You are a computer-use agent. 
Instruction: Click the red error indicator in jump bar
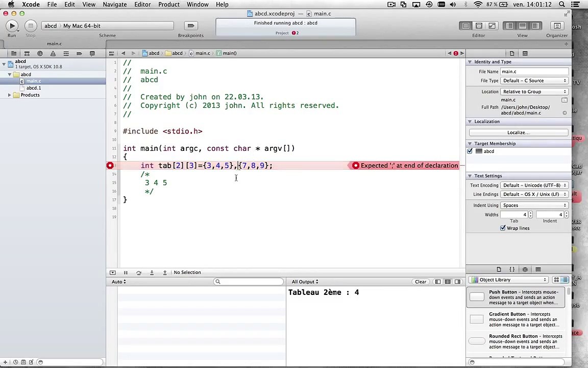[x=456, y=53]
